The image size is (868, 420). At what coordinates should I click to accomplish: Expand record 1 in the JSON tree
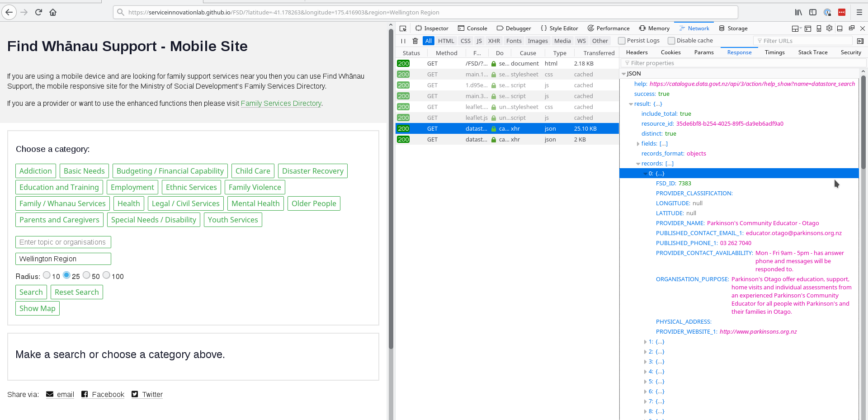point(646,342)
